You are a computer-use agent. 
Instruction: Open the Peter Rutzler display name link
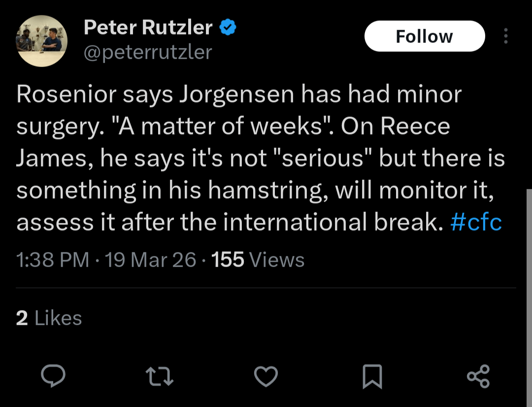coord(148,28)
